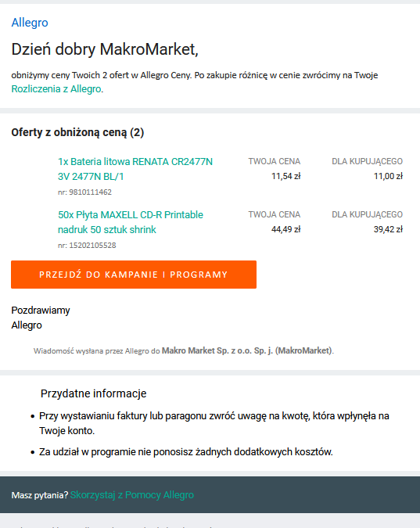Open the Płyta MAXELL CD-R Printable offer

tap(131, 222)
